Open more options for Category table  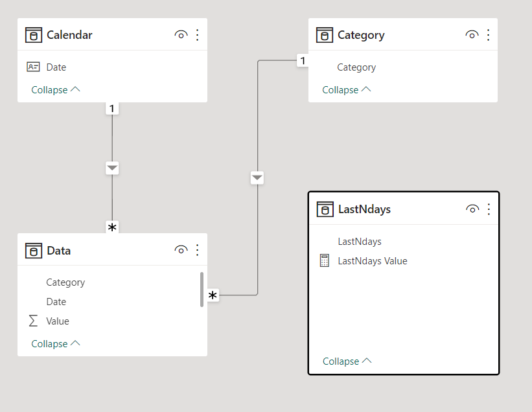point(488,35)
